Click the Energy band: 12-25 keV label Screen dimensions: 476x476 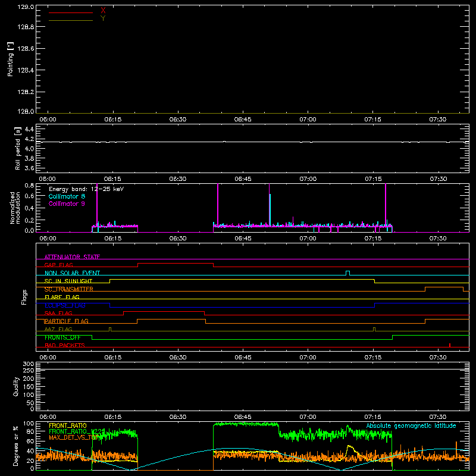(x=86, y=189)
